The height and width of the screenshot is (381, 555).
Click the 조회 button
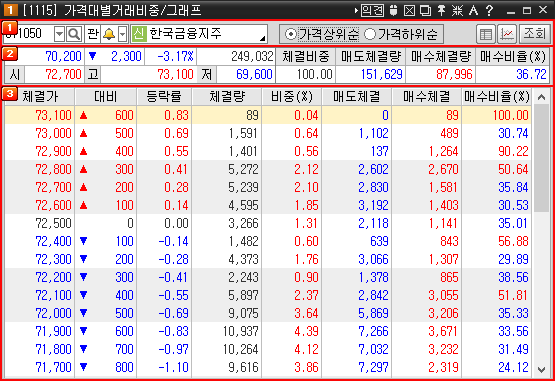tap(534, 34)
